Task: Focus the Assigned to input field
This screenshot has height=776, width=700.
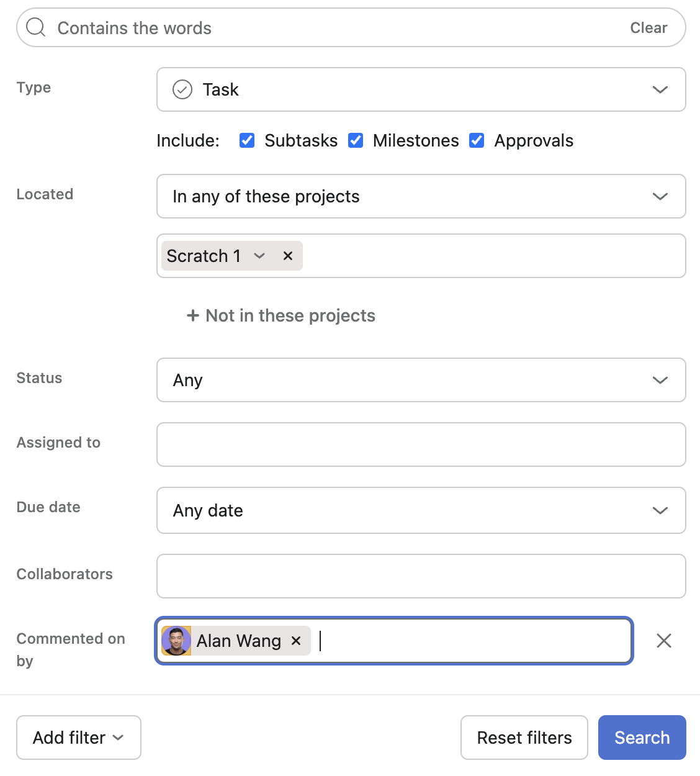Action: pos(421,444)
